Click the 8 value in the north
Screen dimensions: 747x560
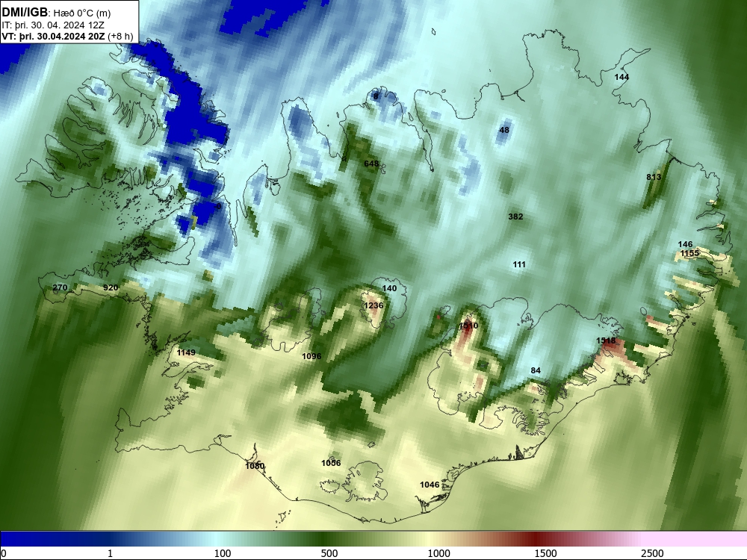(x=376, y=96)
